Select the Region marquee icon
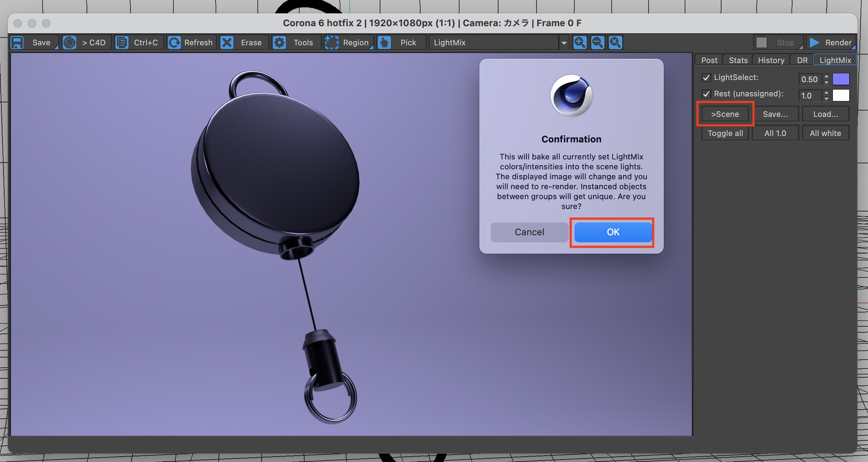 pyautogui.click(x=332, y=43)
